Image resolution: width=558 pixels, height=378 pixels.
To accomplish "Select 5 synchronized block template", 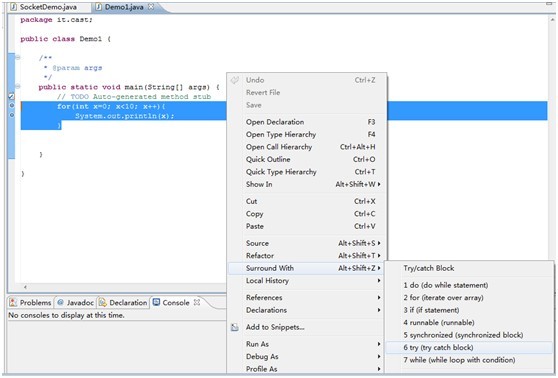I will pyautogui.click(x=469, y=335).
